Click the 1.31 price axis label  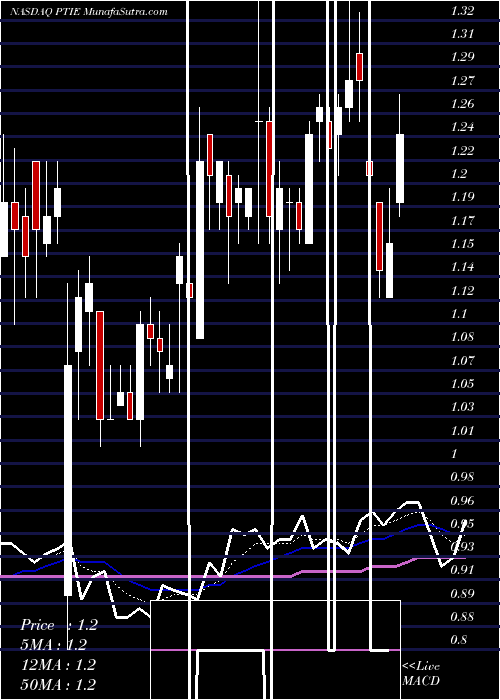(x=462, y=34)
